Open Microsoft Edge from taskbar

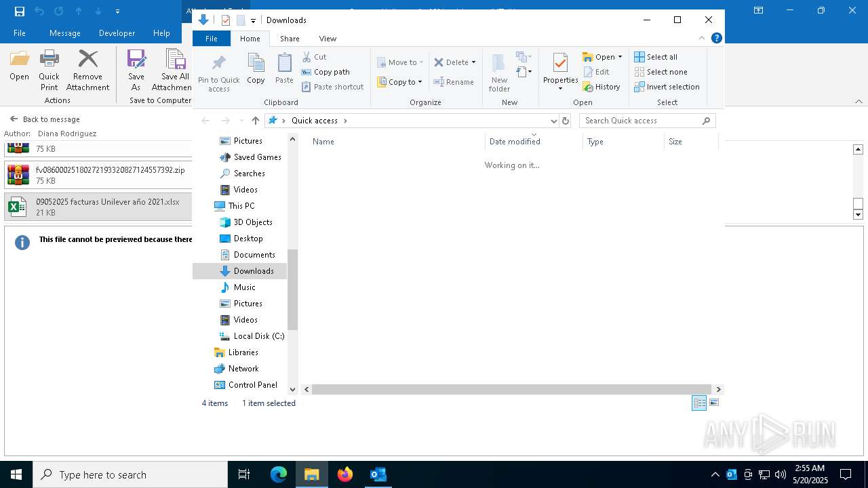tap(279, 474)
